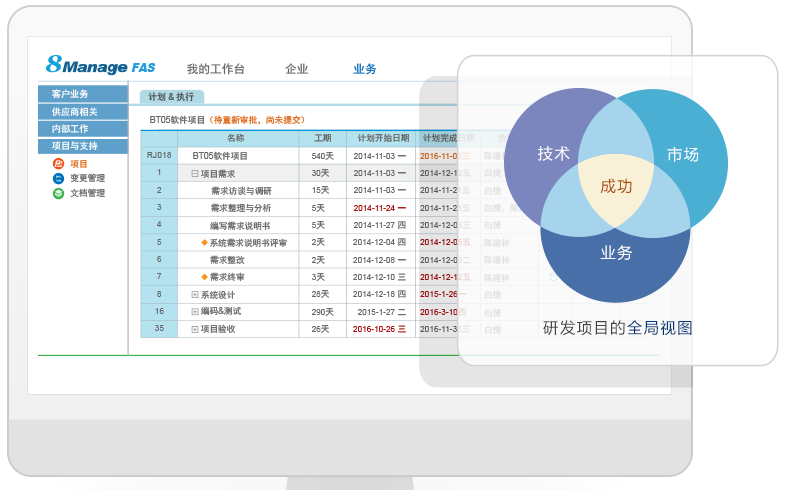The image size is (786, 490).
Task: Expand the 系统设计 tree node
Action: point(195,294)
